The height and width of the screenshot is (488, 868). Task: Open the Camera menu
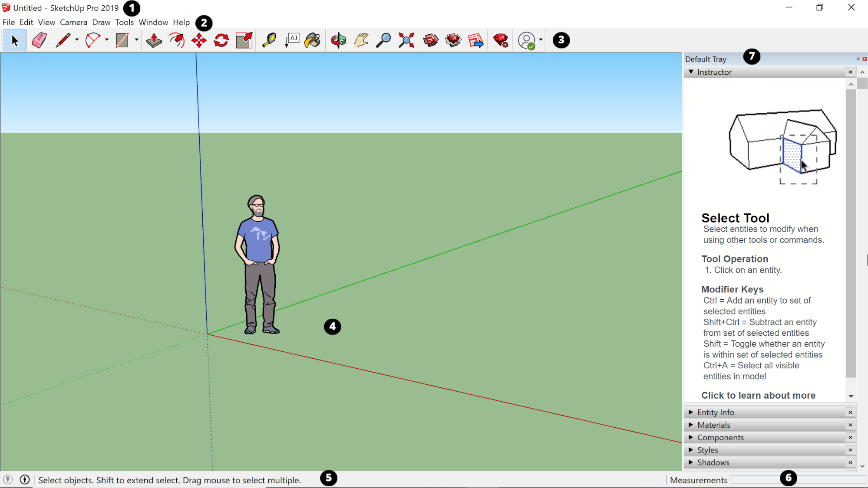pos(73,22)
